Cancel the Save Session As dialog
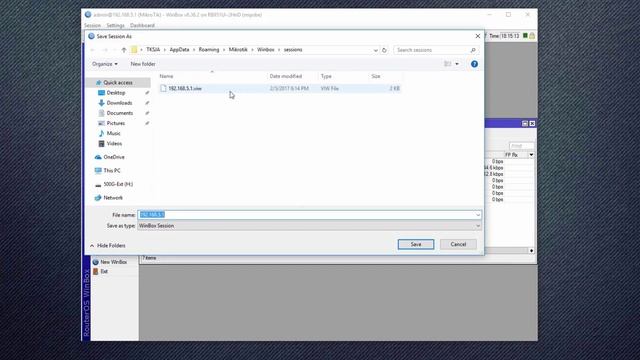 point(458,244)
